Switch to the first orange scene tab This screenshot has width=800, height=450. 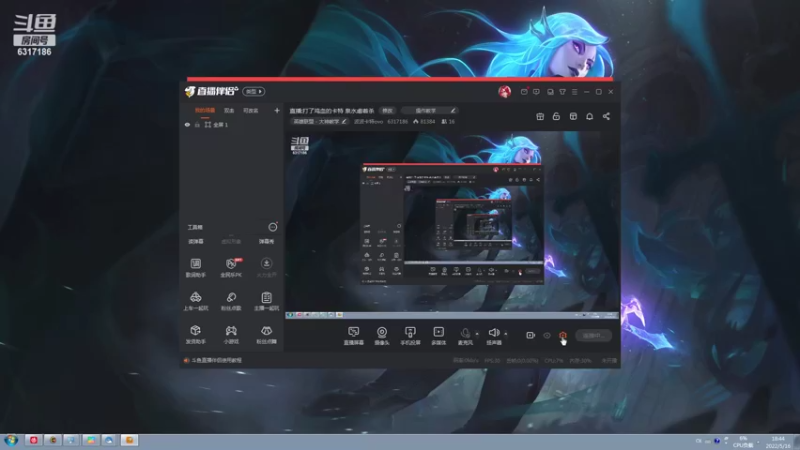pyautogui.click(x=205, y=110)
